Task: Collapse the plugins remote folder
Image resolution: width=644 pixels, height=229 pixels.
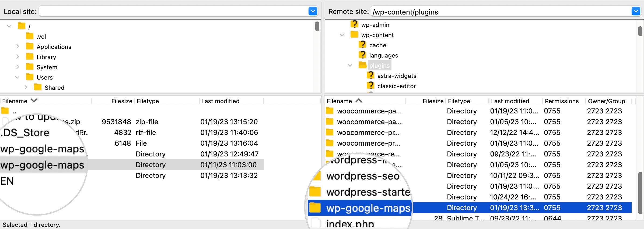Action: point(350,65)
